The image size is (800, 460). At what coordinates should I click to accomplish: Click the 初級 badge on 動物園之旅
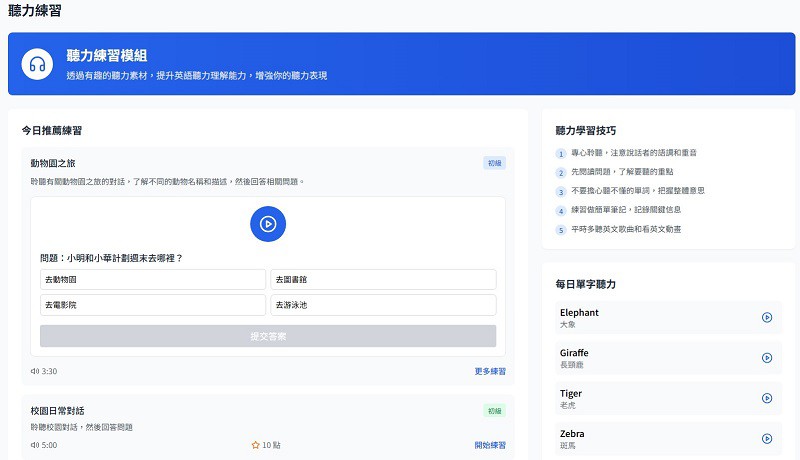point(494,163)
